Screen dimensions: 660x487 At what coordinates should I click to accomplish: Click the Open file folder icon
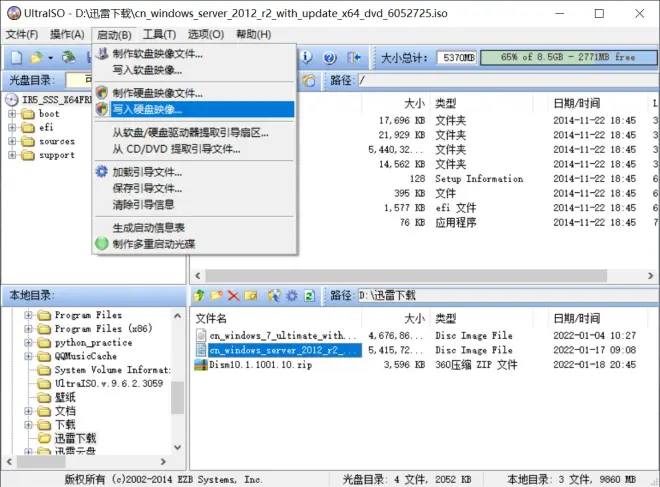coord(37,57)
